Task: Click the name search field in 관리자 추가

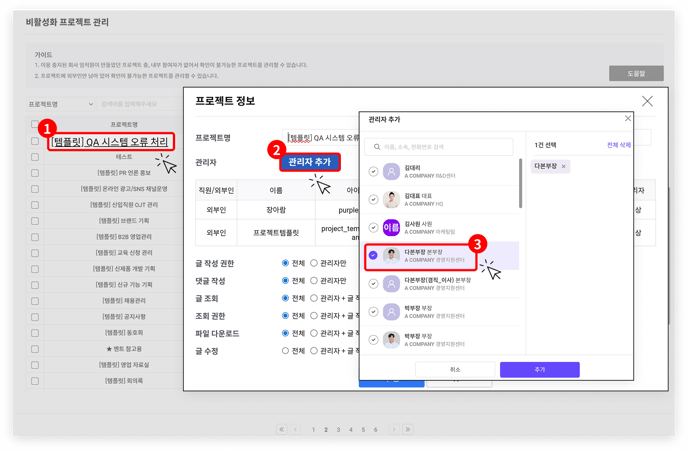Action: click(x=445, y=147)
